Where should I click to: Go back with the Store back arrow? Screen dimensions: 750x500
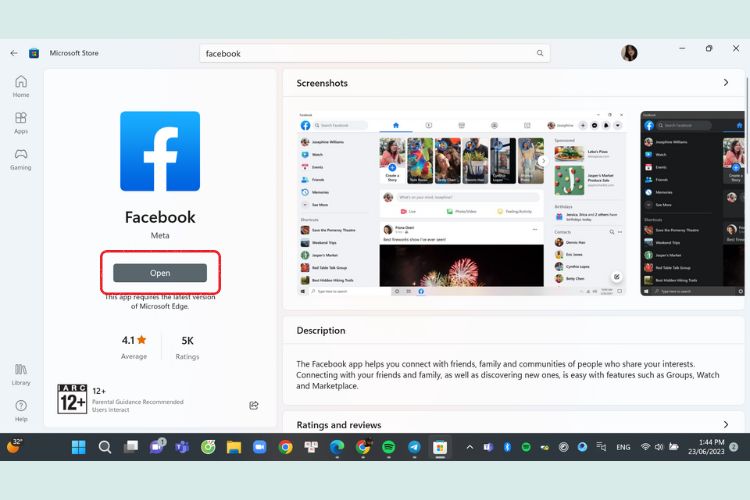tap(14, 53)
